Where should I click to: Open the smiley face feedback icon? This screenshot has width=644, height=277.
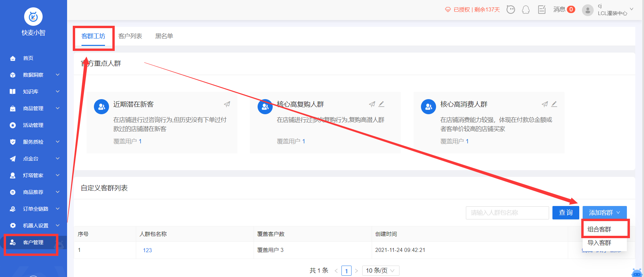click(511, 10)
